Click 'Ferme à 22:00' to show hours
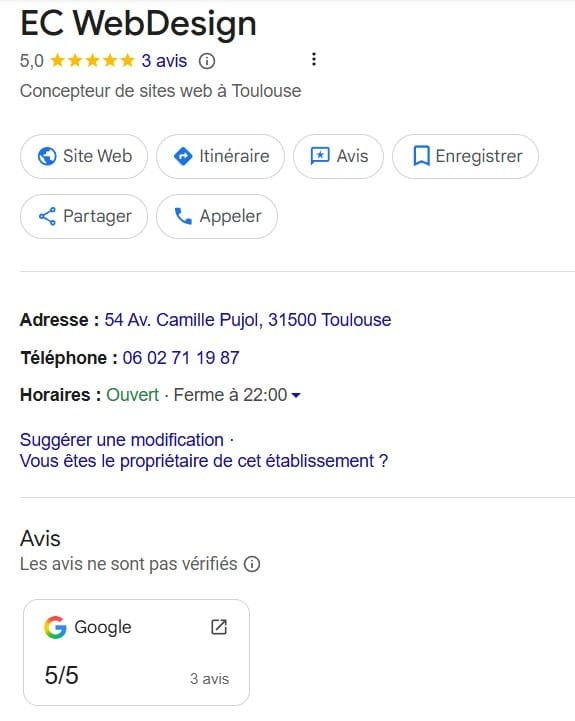The image size is (575, 721). [230, 395]
